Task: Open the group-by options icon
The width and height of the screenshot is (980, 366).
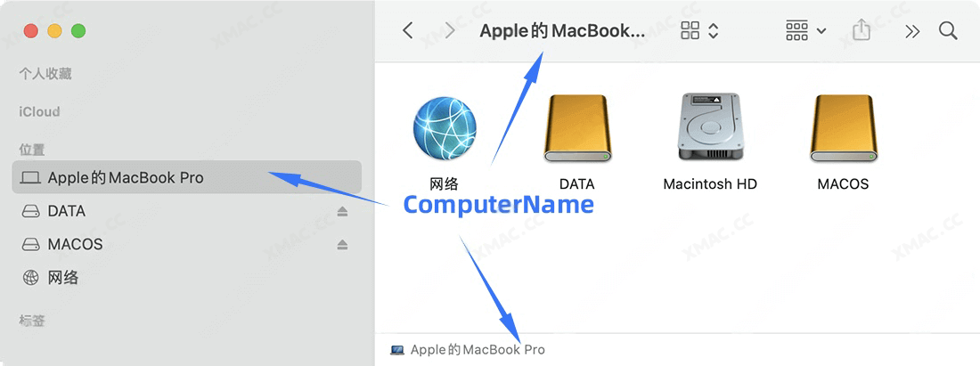Action: pos(796,30)
